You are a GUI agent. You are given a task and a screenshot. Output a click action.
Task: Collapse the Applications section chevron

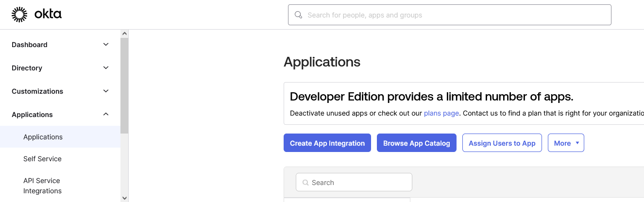pos(106,115)
